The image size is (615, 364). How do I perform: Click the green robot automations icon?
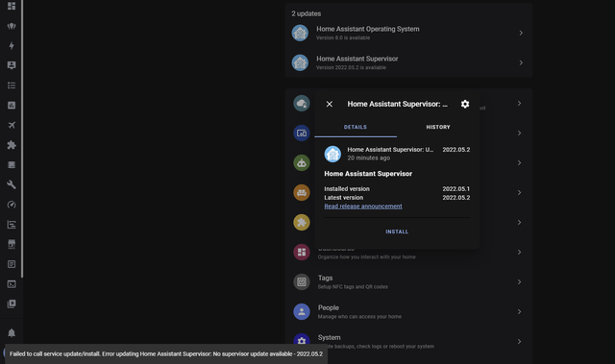302,163
